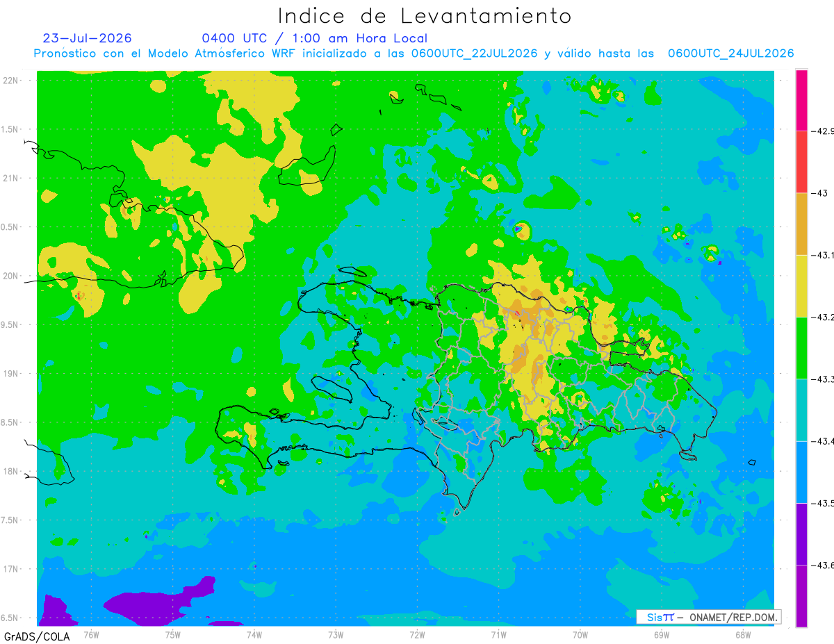
Task: Click the longitude label "69W"
Action: (662, 635)
